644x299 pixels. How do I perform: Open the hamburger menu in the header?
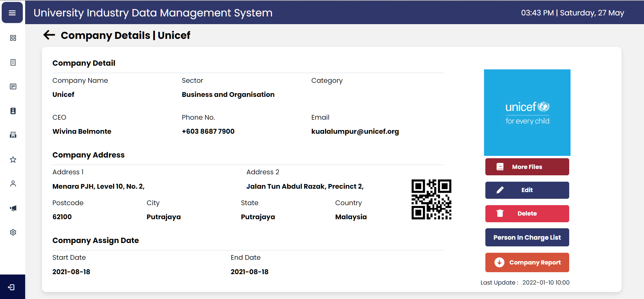(x=12, y=13)
